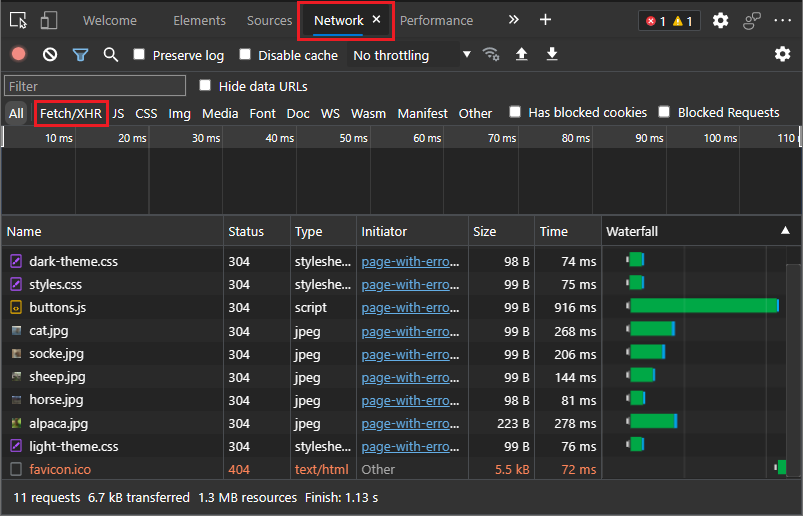
Task: Filter requests by Media
Action: (x=220, y=113)
